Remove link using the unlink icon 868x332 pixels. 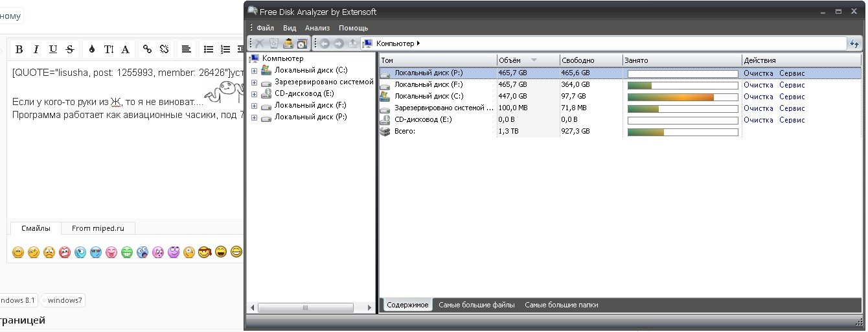(x=165, y=49)
